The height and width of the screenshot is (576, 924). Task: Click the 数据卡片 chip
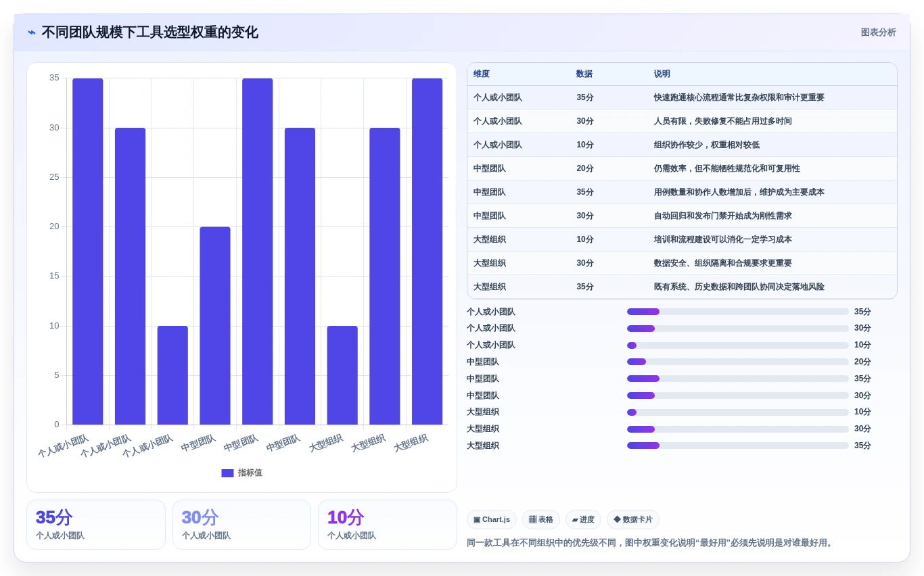pos(633,520)
